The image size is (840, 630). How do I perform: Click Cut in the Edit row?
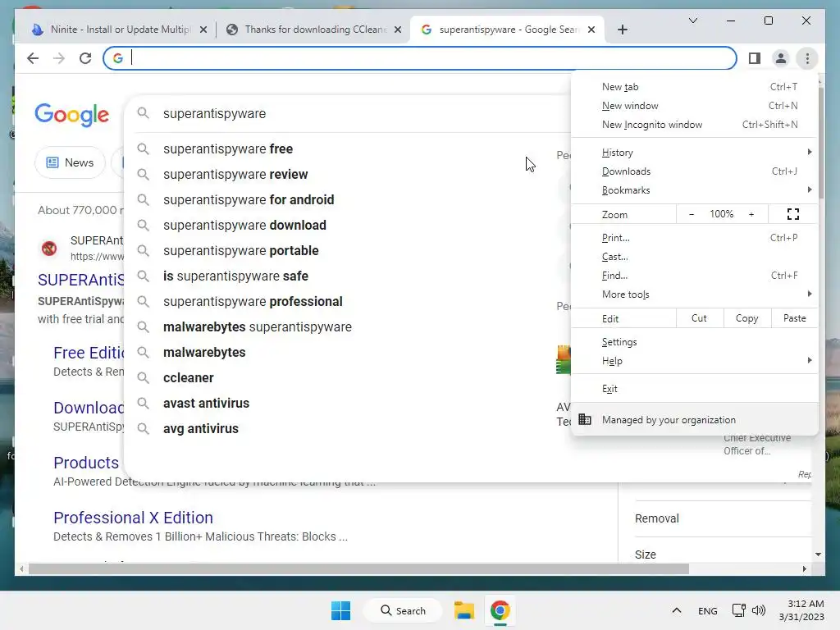(x=699, y=318)
